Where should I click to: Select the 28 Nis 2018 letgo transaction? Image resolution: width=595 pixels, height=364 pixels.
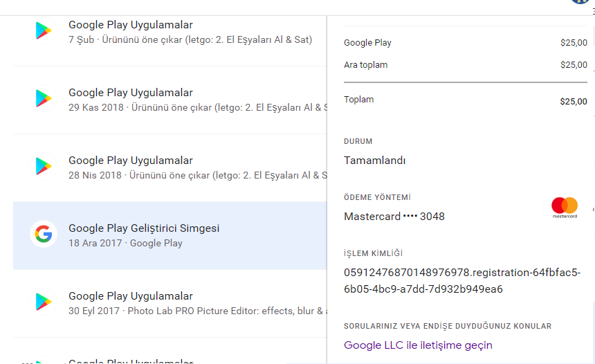[170, 167]
